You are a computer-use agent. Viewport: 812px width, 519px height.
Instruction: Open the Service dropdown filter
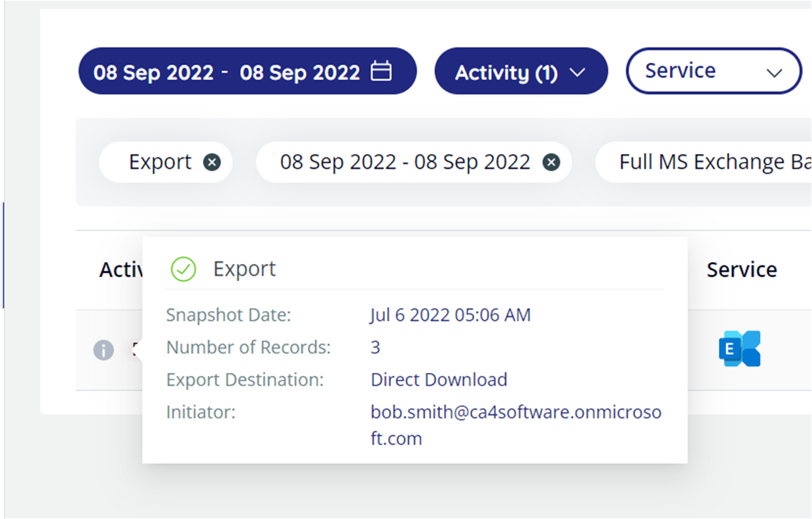pos(714,71)
